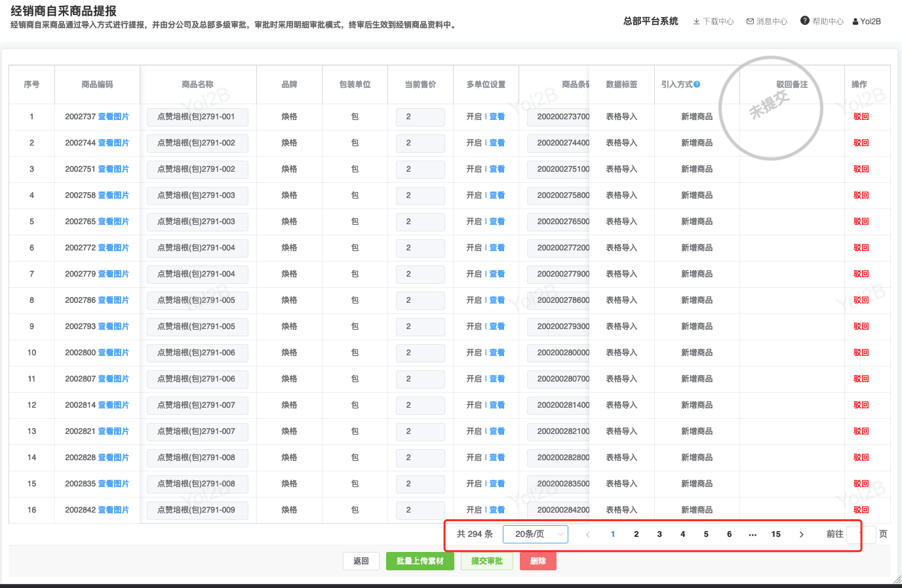
Task: Go to next page using right arrow
Action: click(x=801, y=534)
